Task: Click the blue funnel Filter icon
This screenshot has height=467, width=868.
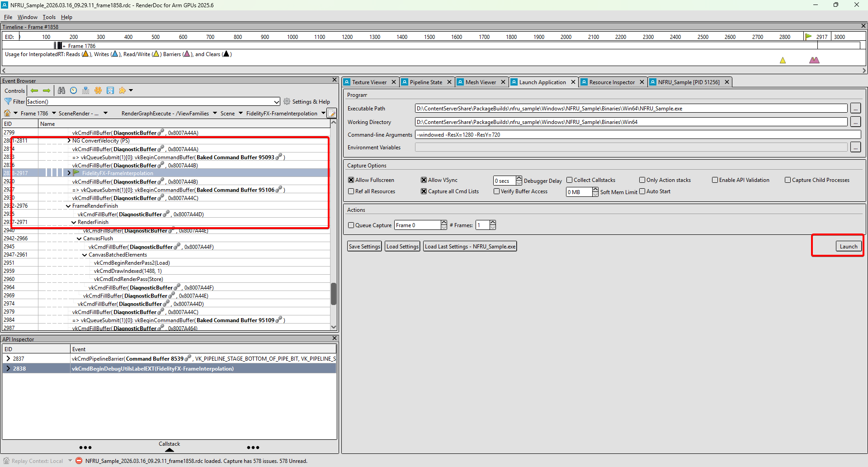Action: [8, 101]
